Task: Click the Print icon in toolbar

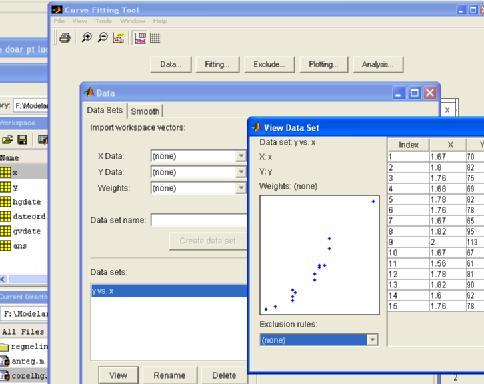Action: (x=65, y=38)
